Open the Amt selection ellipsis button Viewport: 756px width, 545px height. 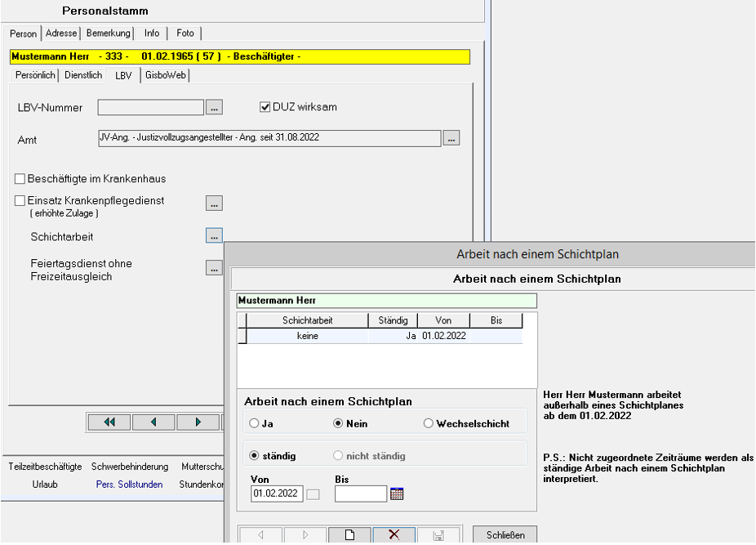click(451, 138)
